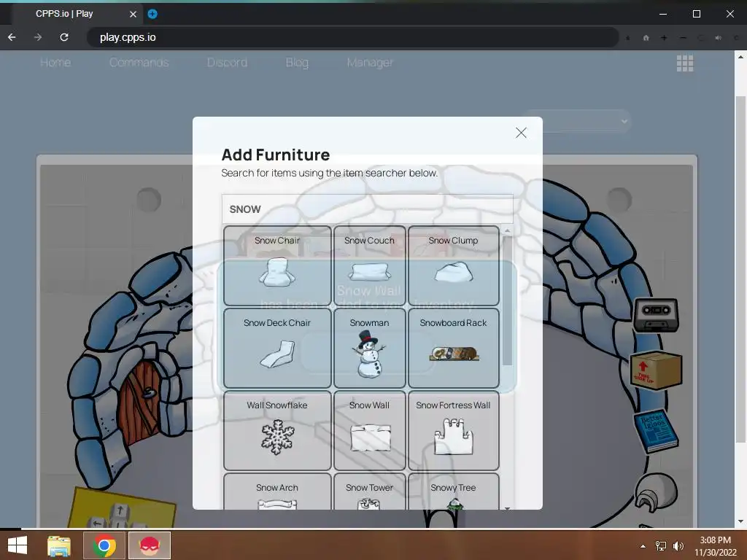
Task: Go forward in browser
Action: click(x=38, y=37)
